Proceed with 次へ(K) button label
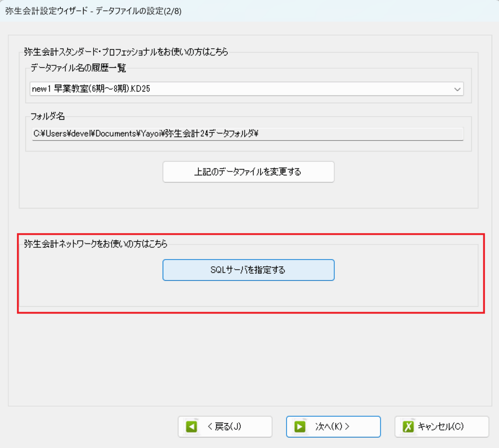 click(332, 427)
